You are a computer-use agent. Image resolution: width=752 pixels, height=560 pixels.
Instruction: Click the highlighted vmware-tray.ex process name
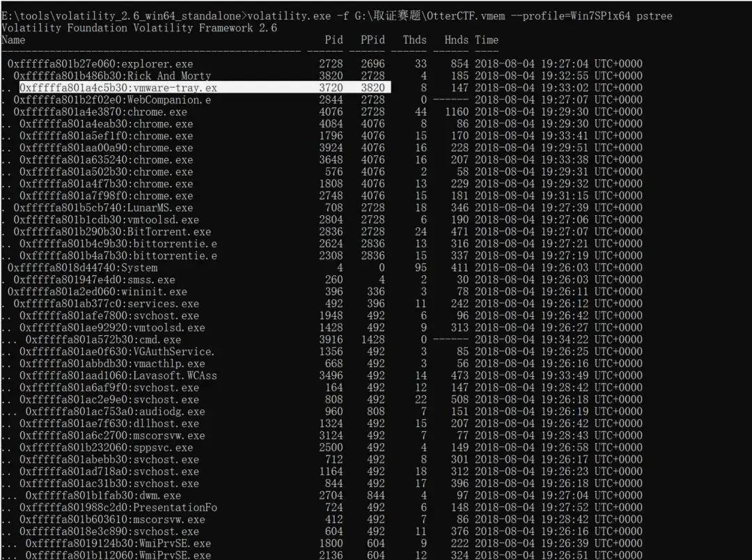point(175,88)
